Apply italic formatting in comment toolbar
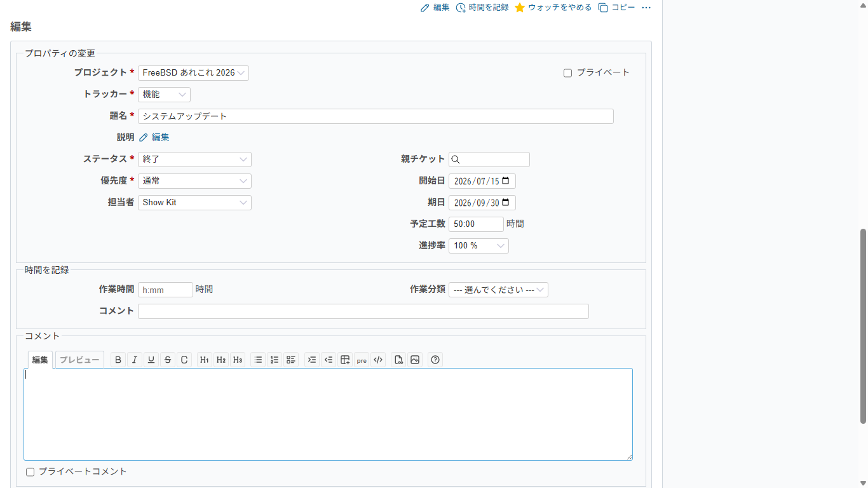The image size is (868, 488). click(135, 360)
